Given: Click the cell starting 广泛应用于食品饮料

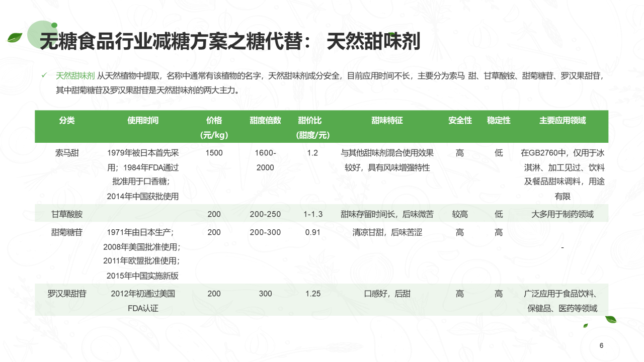Looking at the screenshot, I should click(562, 301).
